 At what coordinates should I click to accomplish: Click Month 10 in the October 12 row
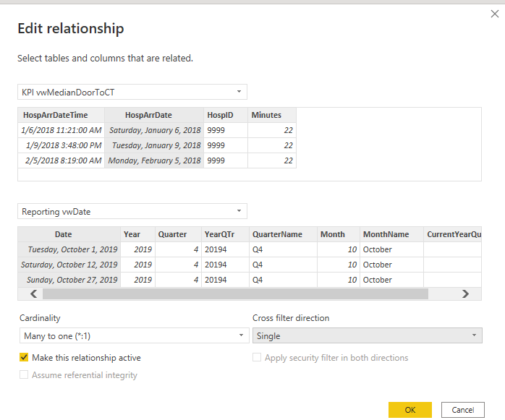(x=339, y=265)
